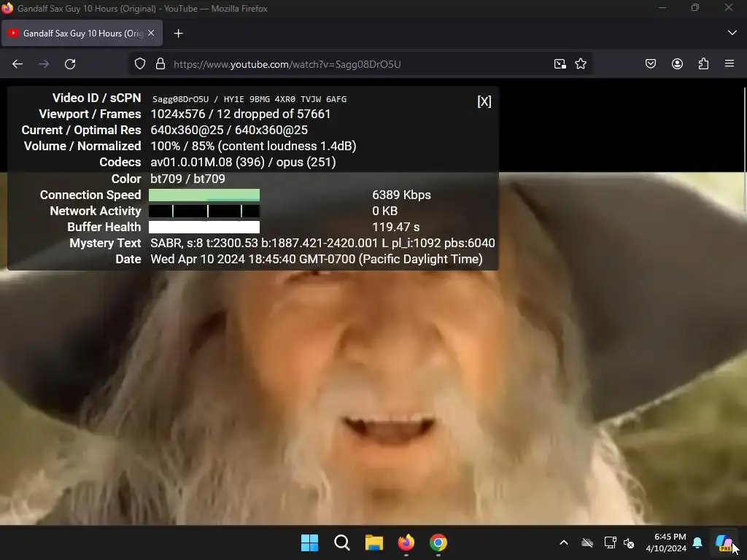
Task: Reload the current YouTube page
Action: coord(70,64)
